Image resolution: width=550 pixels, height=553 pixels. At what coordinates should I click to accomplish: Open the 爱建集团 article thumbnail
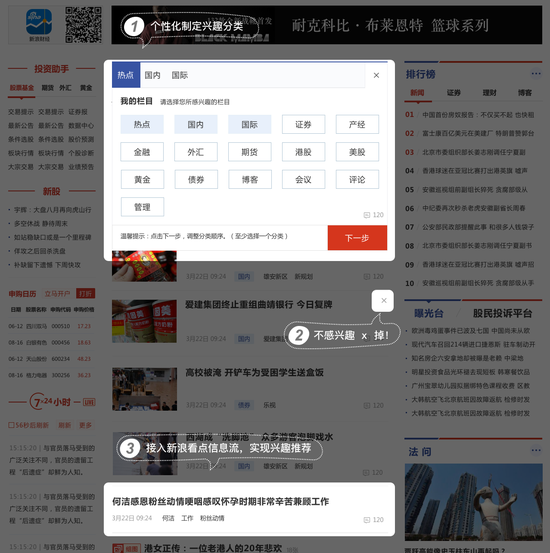coord(144,321)
